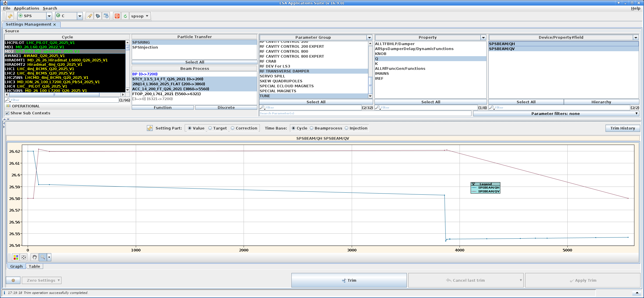
Task: Click the Cycle list horizontal scrollbar
Action: coord(54,95)
